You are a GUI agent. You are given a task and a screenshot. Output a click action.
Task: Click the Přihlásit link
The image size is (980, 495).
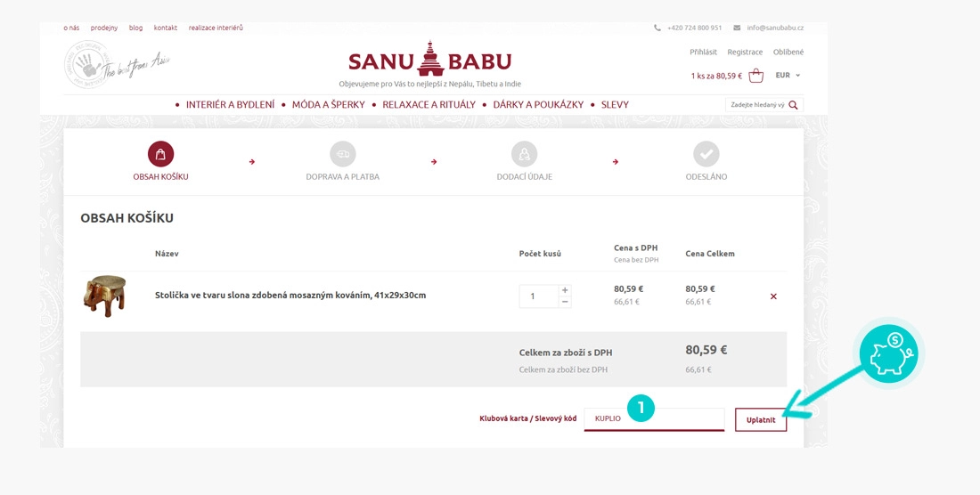tap(703, 53)
